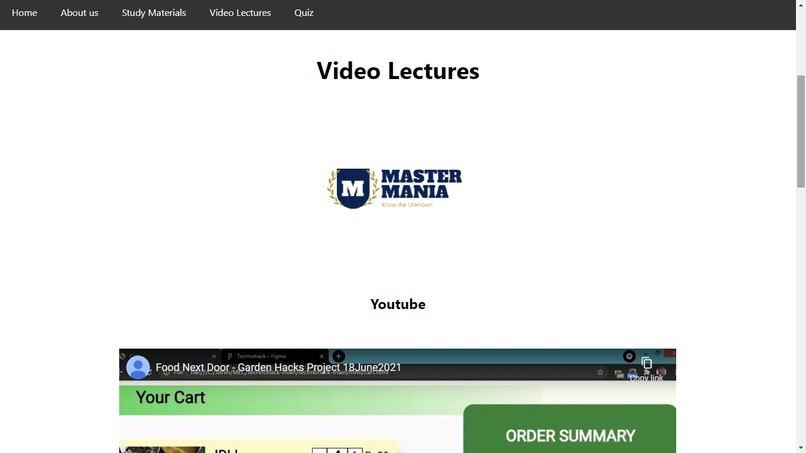Select Video Lectures in the navbar
The height and width of the screenshot is (453, 806).
[x=240, y=13]
